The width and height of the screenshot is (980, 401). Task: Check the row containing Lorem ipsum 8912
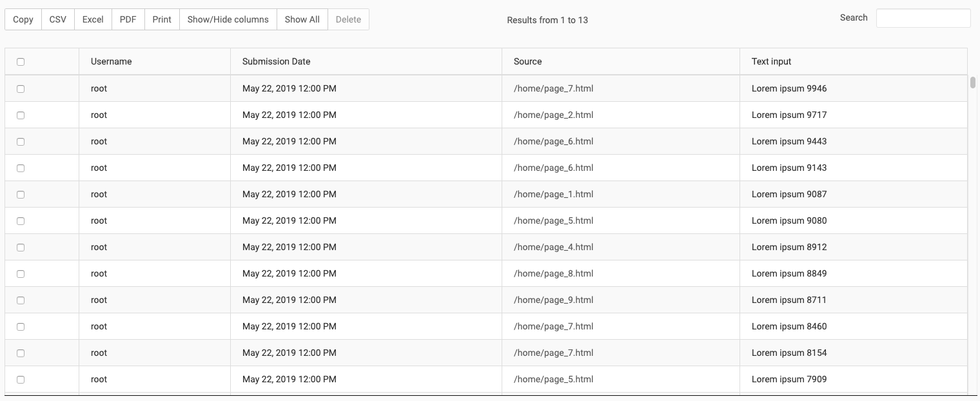[20, 247]
